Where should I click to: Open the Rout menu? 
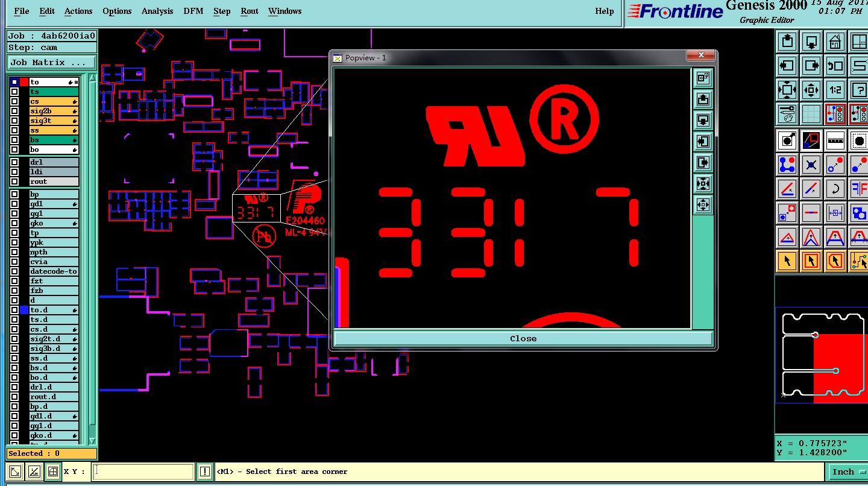pos(250,11)
